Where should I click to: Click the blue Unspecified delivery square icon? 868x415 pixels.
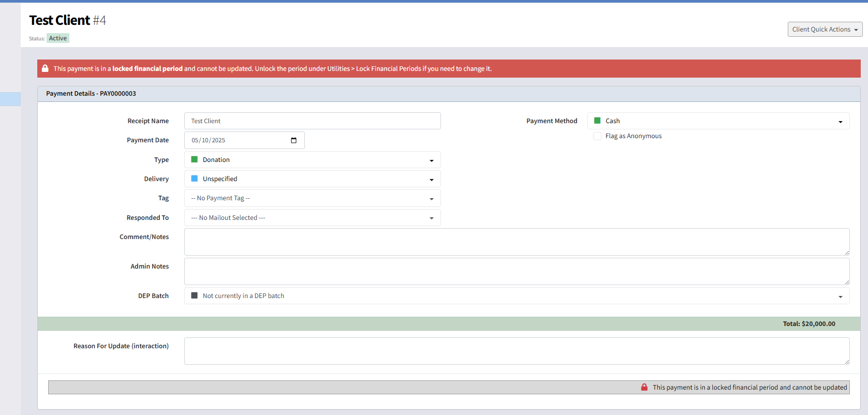click(x=195, y=179)
